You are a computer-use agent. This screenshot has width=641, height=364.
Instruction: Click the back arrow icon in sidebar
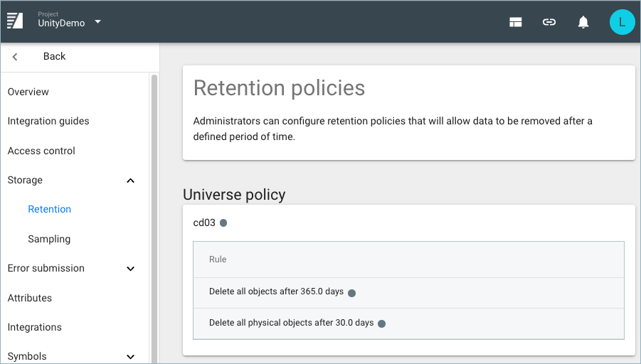click(15, 57)
